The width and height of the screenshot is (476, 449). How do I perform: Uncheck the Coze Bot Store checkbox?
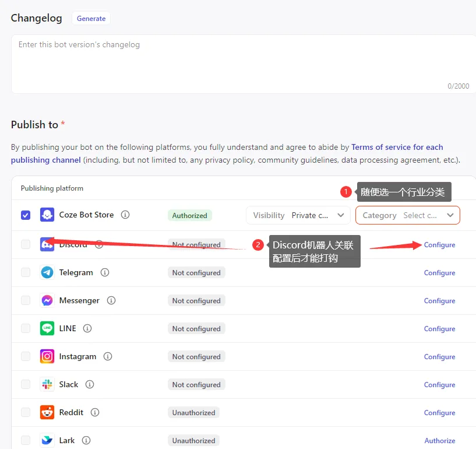26,215
